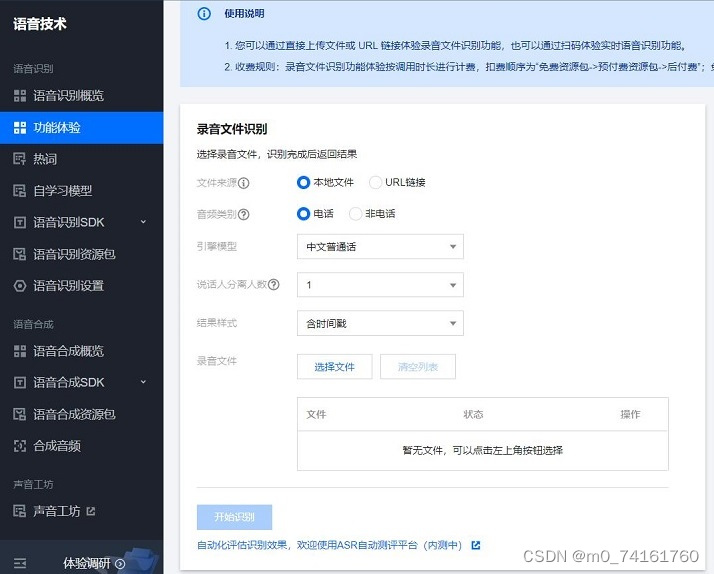
Task: Click the 录音文件识别 heading
Action: [232, 129]
